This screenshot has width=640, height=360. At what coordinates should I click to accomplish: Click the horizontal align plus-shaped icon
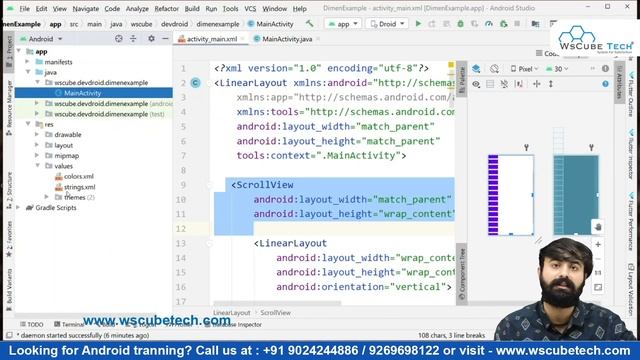pos(536,84)
